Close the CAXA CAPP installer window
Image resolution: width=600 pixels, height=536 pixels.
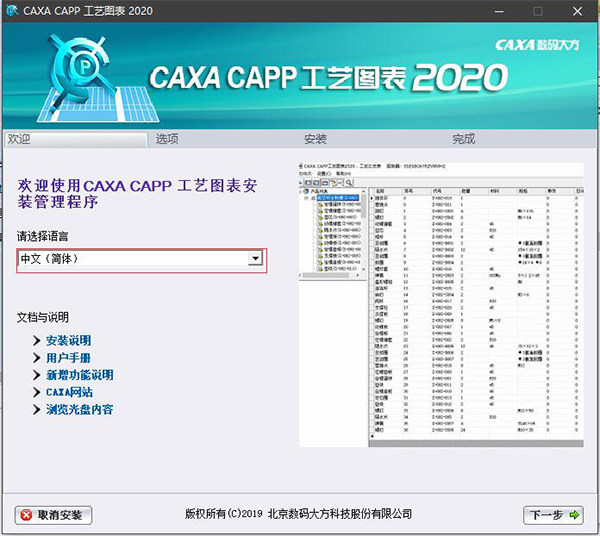578,12
